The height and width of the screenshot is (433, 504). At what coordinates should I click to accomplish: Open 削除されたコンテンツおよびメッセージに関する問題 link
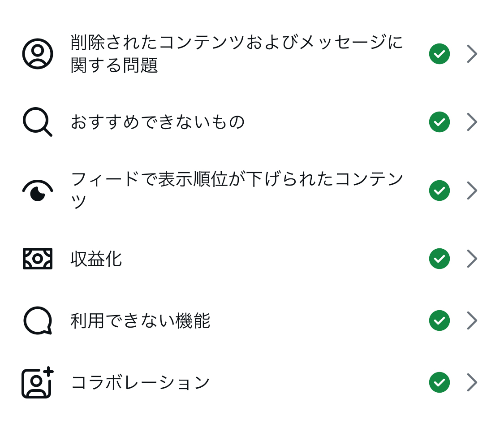237,54
